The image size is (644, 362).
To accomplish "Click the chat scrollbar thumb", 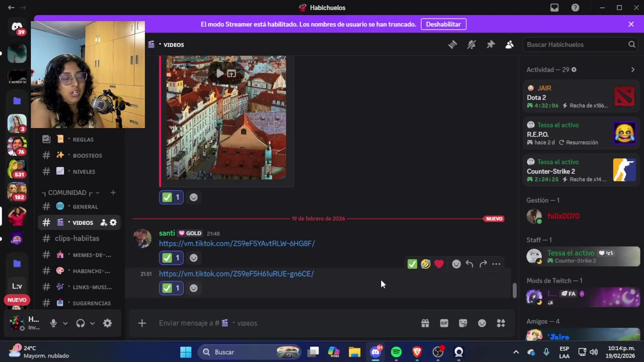I will (x=514, y=290).
